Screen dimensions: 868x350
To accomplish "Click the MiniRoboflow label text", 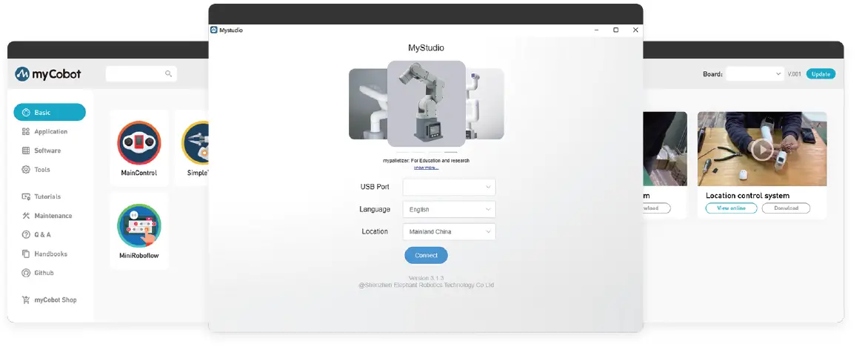I will tap(139, 256).
